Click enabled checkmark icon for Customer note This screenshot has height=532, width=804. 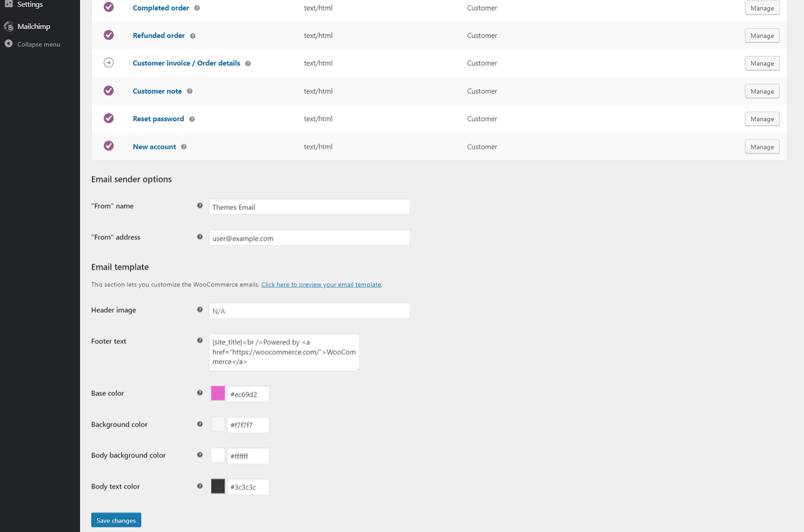[x=109, y=90]
